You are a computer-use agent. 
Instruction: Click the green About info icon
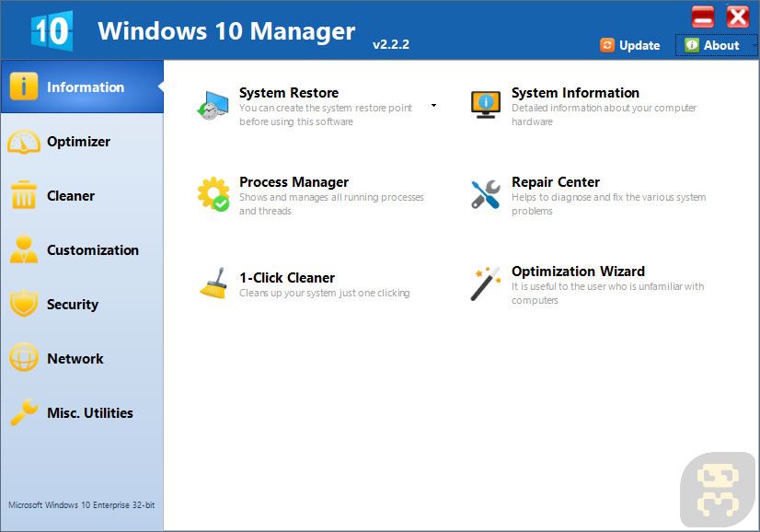coord(691,45)
